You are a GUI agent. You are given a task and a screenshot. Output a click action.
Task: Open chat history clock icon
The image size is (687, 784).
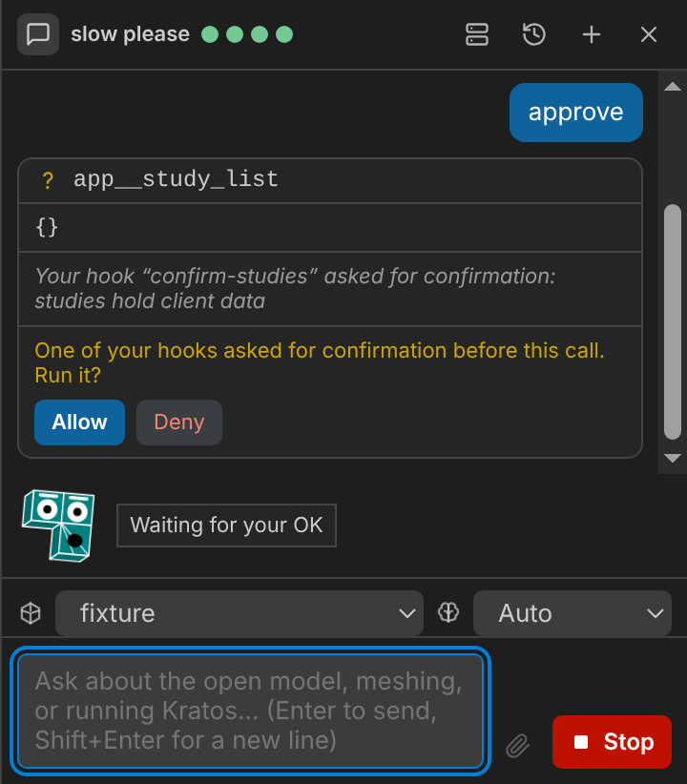pos(534,34)
